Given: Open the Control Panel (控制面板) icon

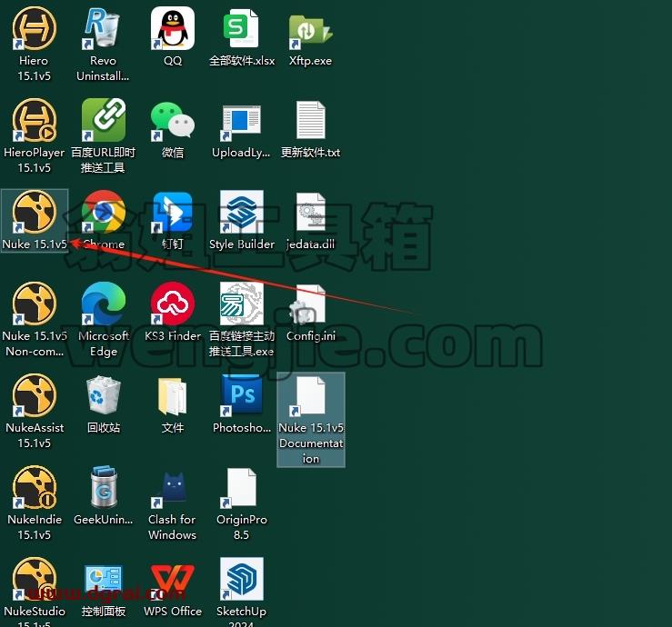Looking at the screenshot, I should pos(104,578).
